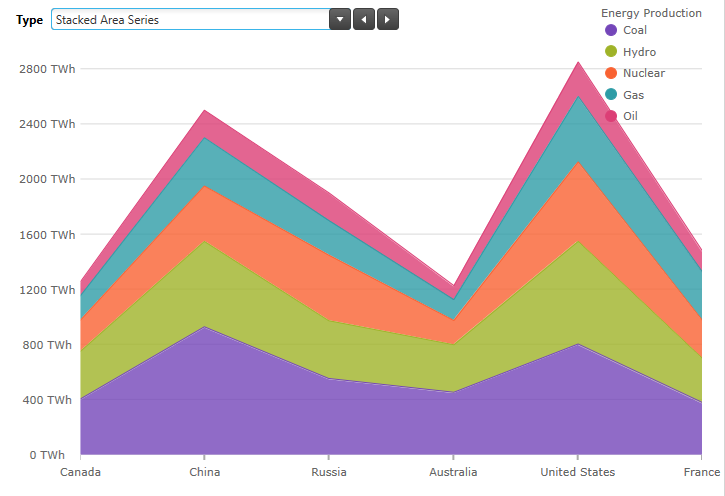Click the United States x-axis label
This screenshot has width=725, height=496.
click(x=578, y=472)
